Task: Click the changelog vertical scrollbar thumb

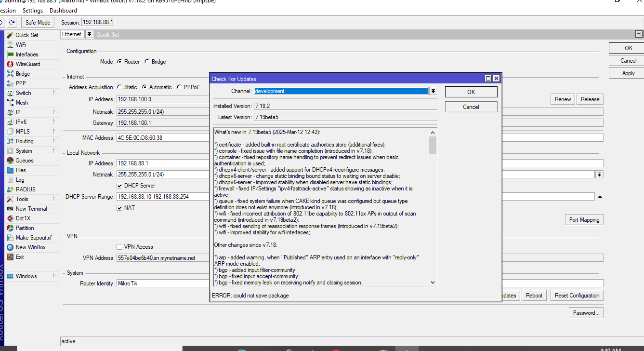Action: (x=433, y=145)
